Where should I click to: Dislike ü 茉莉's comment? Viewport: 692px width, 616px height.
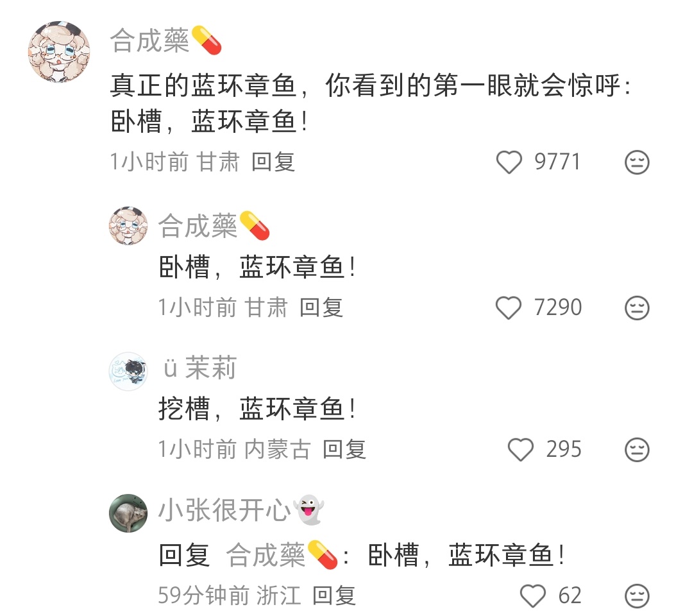click(x=637, y=450)
